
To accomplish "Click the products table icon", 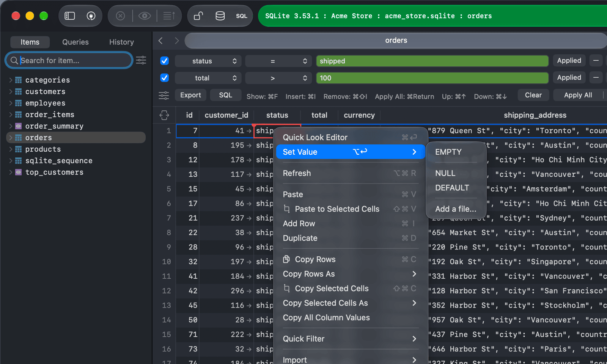I will (18, 149).
